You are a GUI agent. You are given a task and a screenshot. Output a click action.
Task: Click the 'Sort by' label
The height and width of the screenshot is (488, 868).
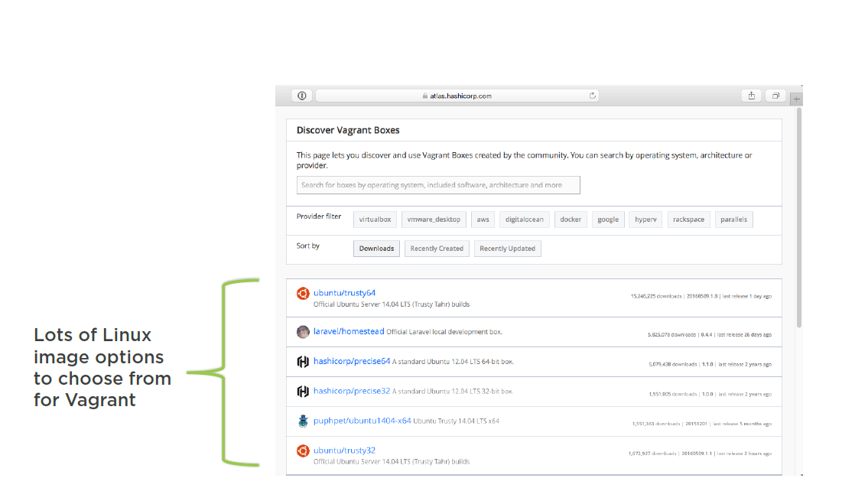pos(307,246)
